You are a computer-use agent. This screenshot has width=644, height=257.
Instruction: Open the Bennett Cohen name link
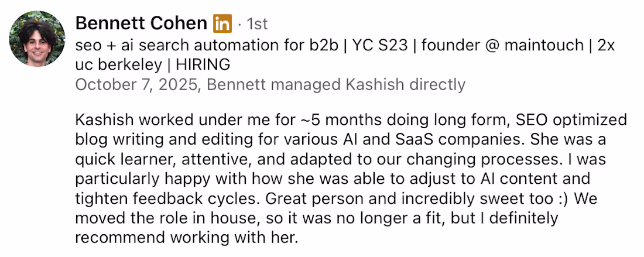point(141,23)
